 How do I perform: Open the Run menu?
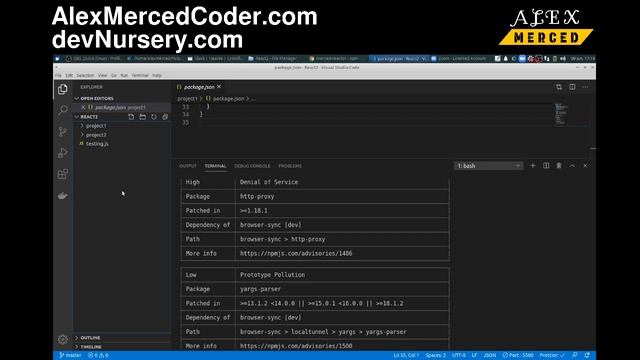(x=124, y=76)
